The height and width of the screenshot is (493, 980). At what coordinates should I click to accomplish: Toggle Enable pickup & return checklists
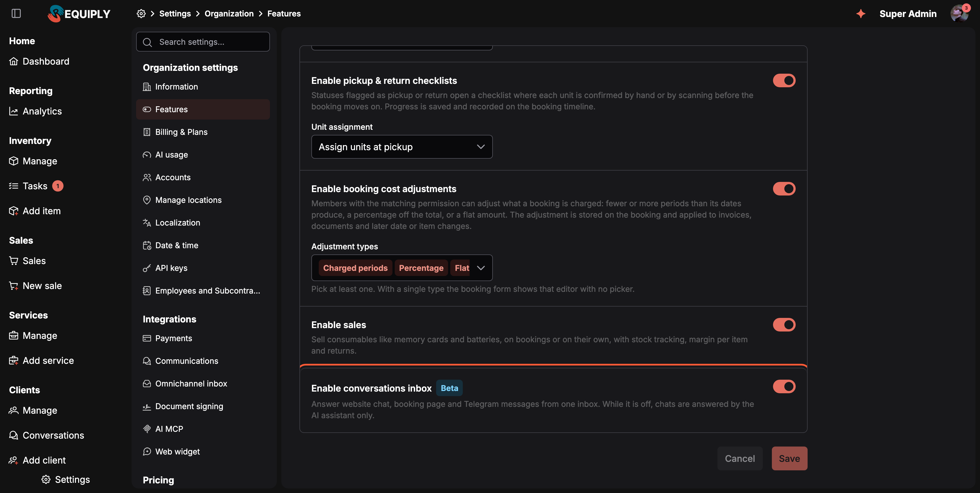784,80
